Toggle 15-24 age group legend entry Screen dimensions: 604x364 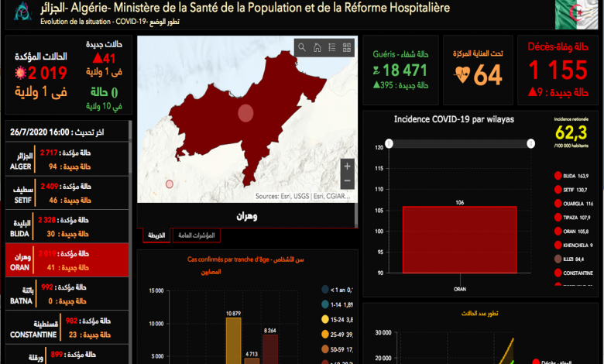[337, 320]
